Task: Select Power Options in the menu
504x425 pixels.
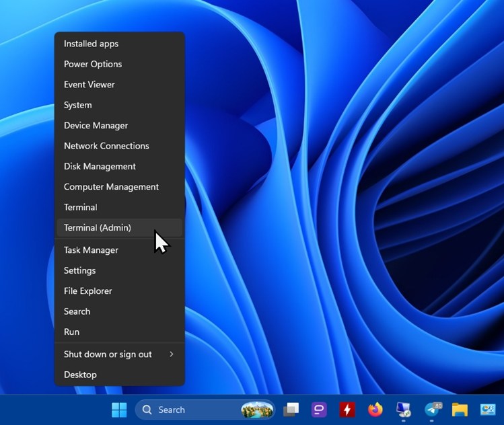Action: (x=120, y=64)
